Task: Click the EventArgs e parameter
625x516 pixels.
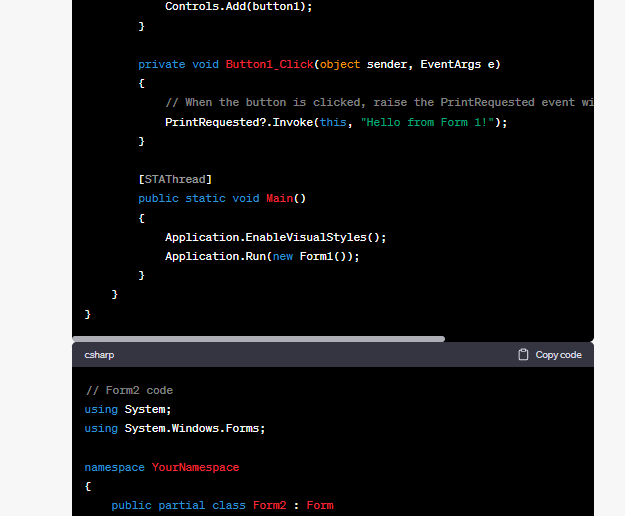Action: 459,64
